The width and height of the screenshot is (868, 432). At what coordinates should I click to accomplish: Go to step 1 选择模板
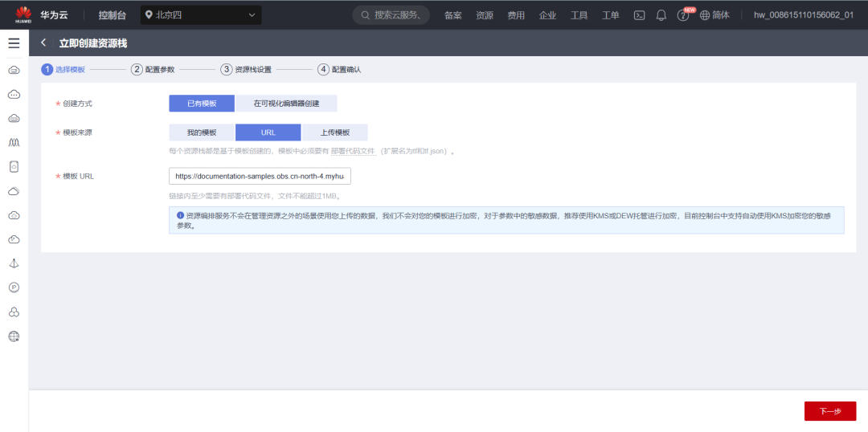click(63, 70)
